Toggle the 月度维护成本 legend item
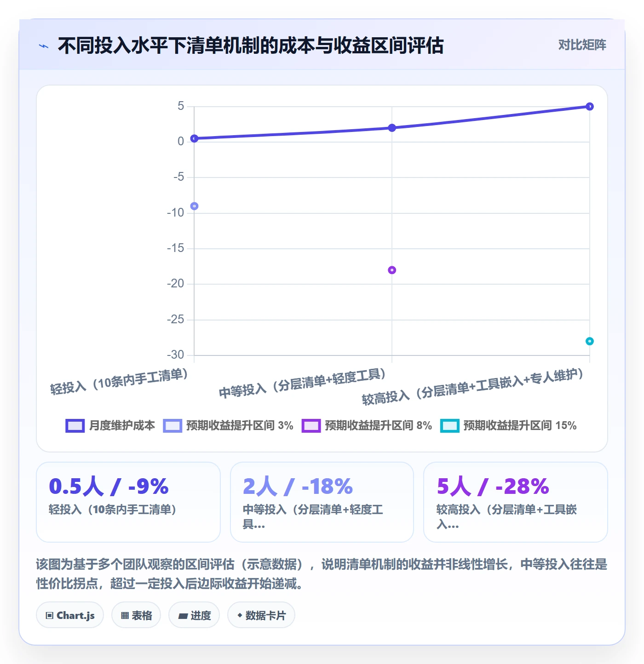 110,426
